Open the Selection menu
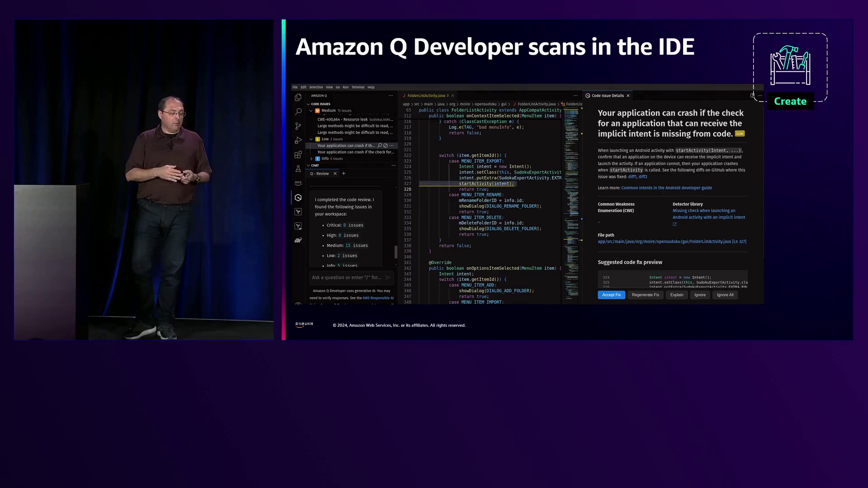The height and width of the screenshot is (488, 868). click(316, 87)
